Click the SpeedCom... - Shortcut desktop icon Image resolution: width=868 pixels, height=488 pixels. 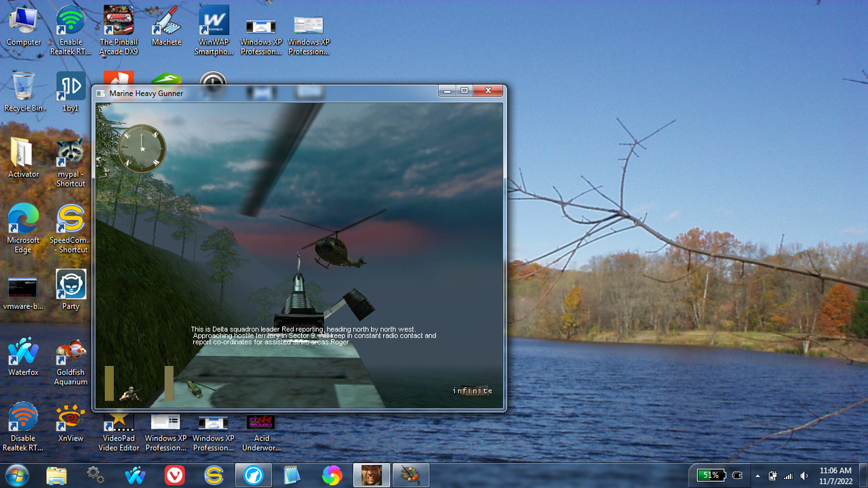(71, 229)
